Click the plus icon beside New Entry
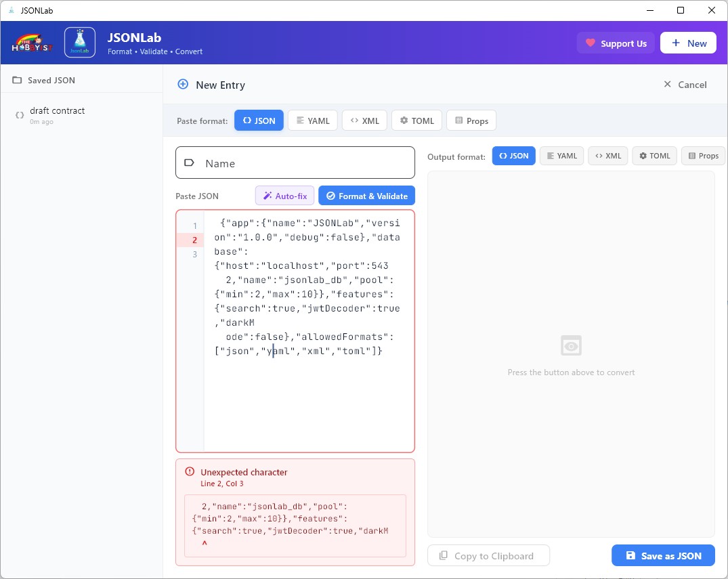This screenshot has height=579, width=728. tap(183, 85)
